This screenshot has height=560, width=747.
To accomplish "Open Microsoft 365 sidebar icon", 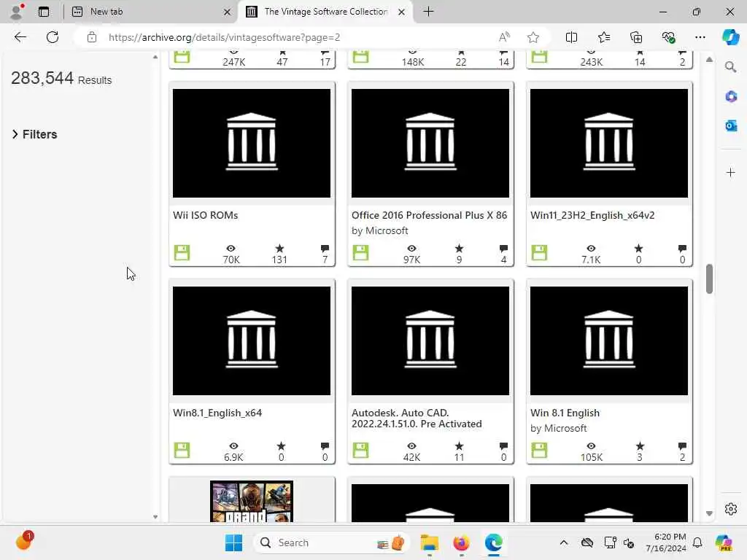I will [731, 97].
